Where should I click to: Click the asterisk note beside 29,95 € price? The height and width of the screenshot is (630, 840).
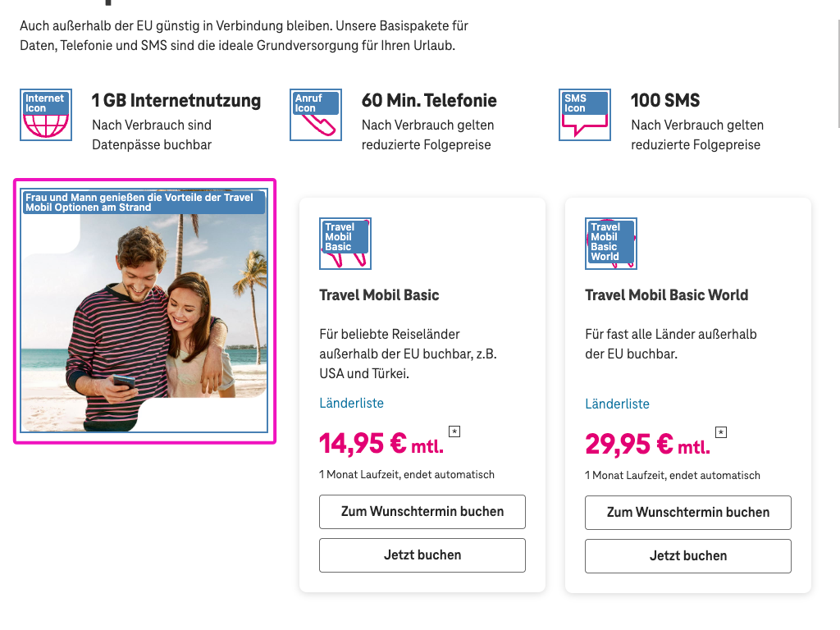point(720,431)
